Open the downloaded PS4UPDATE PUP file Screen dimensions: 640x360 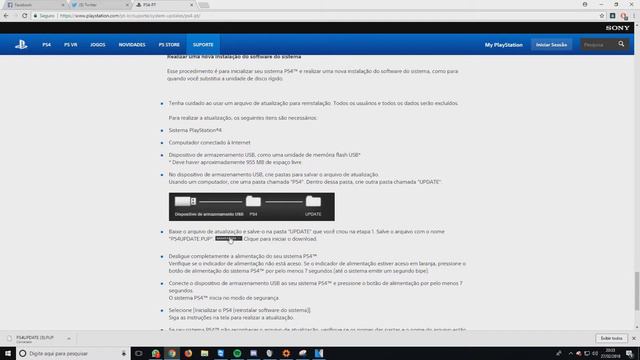click(34, 339)
